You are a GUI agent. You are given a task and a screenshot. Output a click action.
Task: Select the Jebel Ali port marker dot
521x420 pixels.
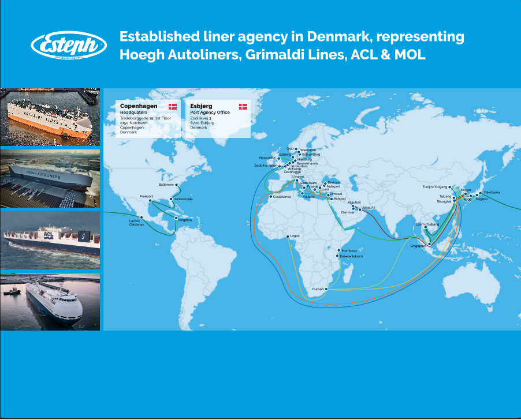[359, 209]
